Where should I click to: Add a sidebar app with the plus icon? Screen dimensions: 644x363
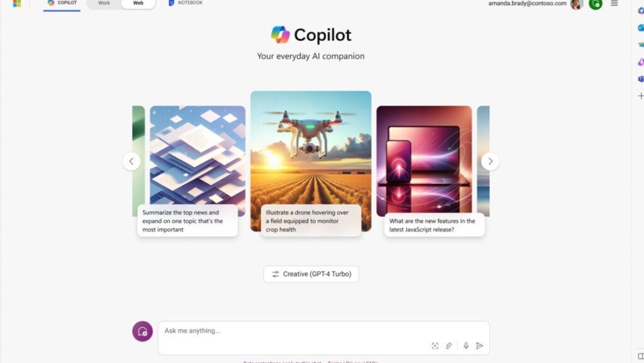coord(641,96)
